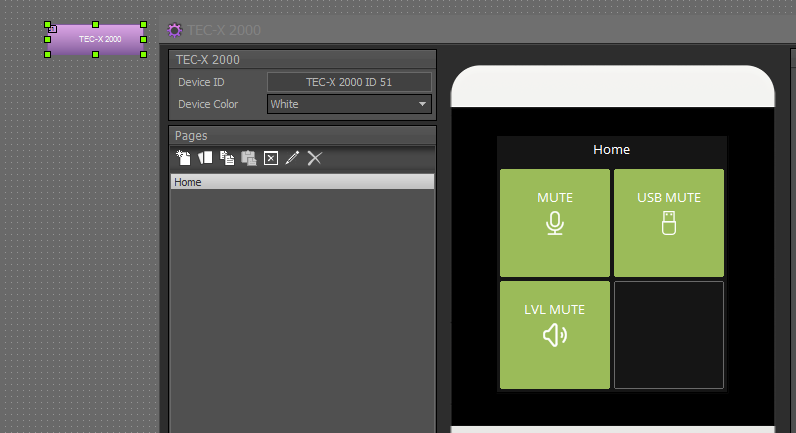Screen dimensions: 796x433
Task: Select the empty black tile in the grid
Action: tap(669, 335)
